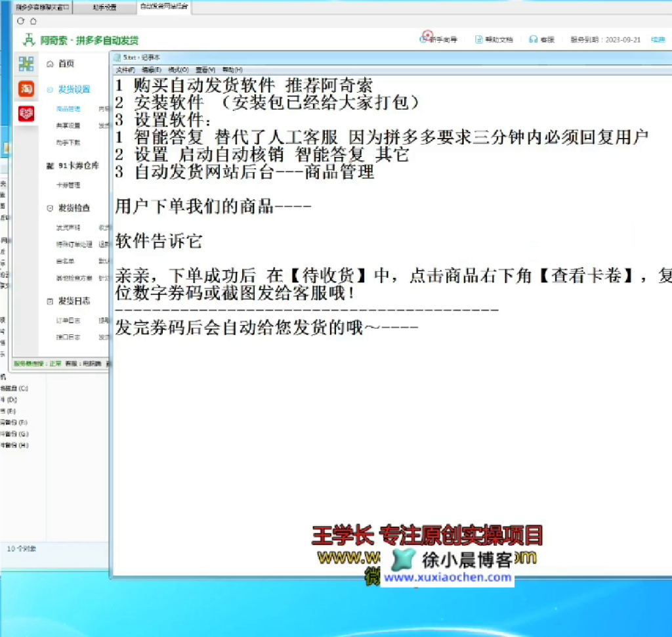
Task: Collapse the 发货设置 section
Action: [x=51, y=89]
